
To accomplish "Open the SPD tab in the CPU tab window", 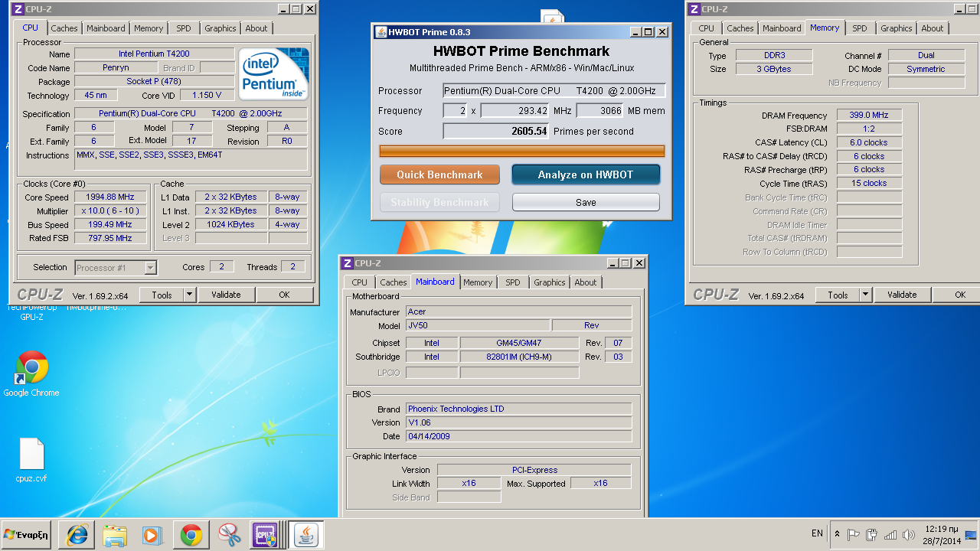I will point(184,28).
